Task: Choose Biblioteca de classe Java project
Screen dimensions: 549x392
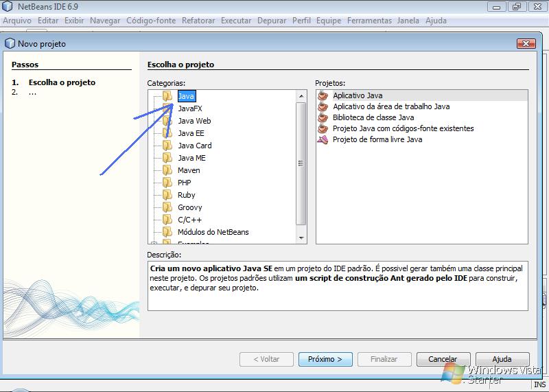Action: 373,117
